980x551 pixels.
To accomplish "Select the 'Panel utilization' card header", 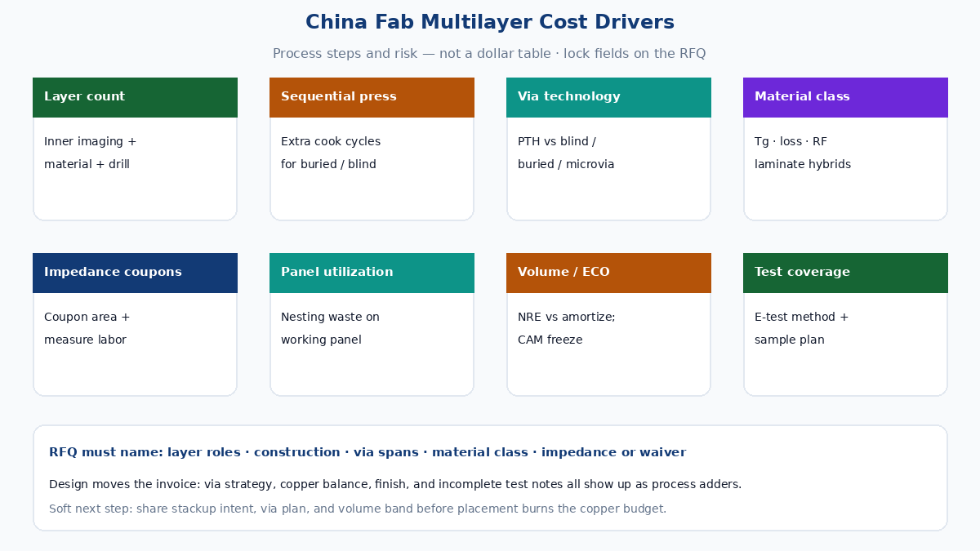I will click(x=372, y=273).
